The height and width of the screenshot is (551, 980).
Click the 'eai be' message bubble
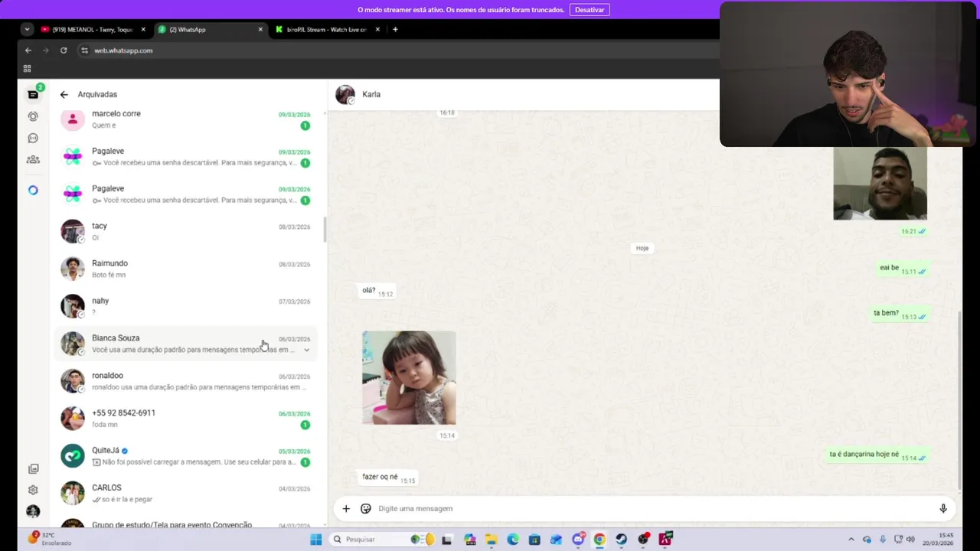(903, 269)
